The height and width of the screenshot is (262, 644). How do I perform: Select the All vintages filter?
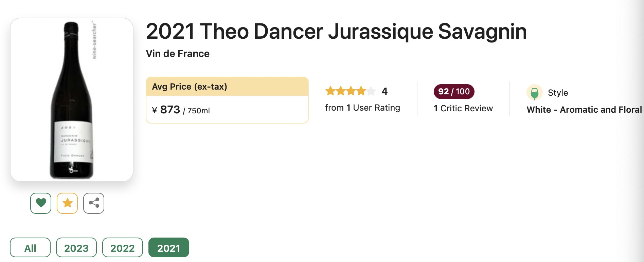click(30, 248)
